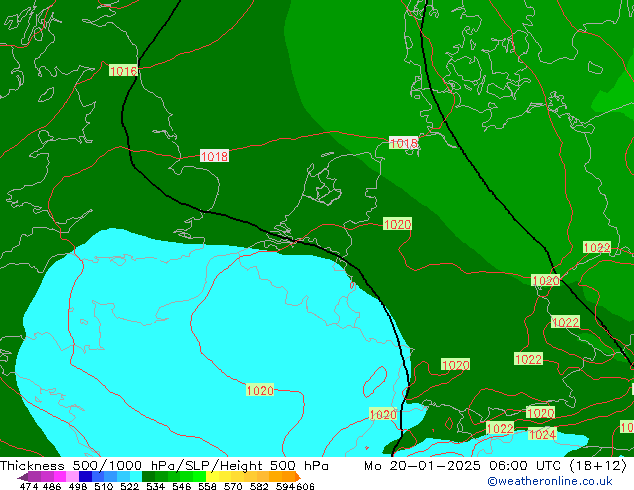Click the legend value 534
Viewport: 634px width, 490px height.
(155, 486)
